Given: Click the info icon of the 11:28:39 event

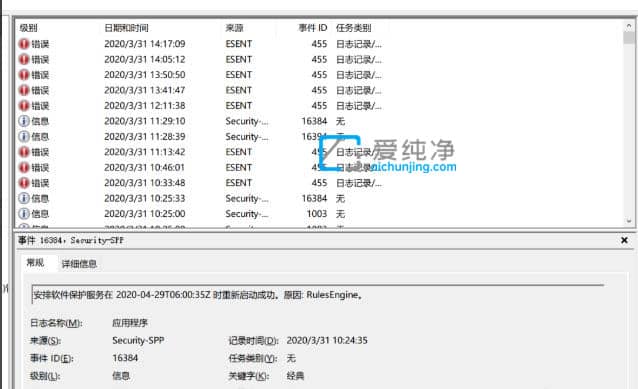Looking at the screenshot, I should 24,136.
